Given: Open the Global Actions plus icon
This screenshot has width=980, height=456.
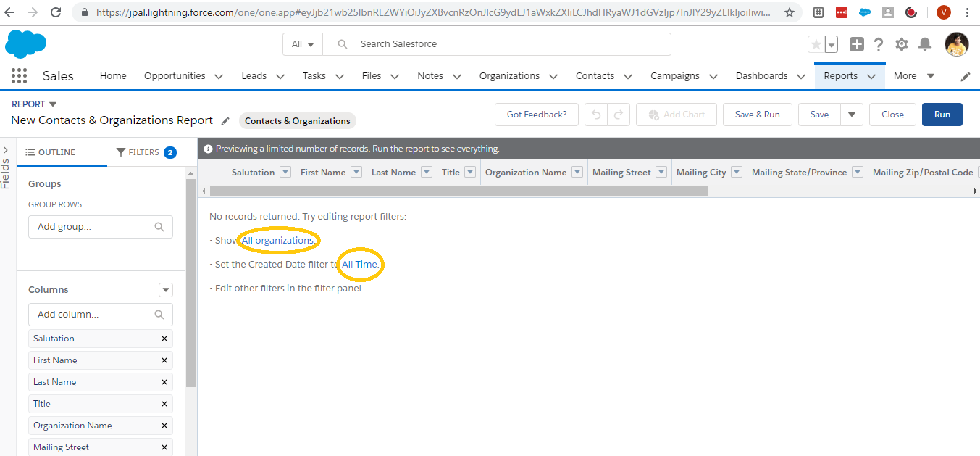Looking at the screenshot, I should [x=857, y=44].
